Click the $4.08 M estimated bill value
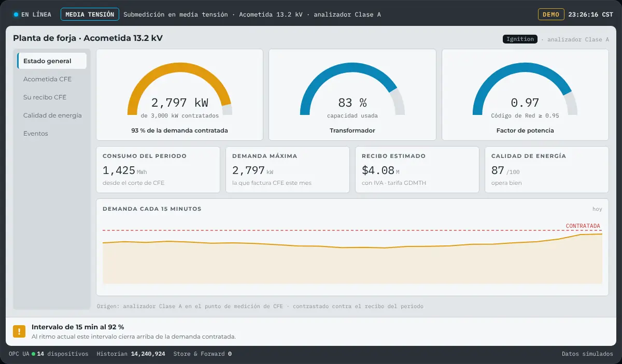622x364 pixels. (380, 170)
